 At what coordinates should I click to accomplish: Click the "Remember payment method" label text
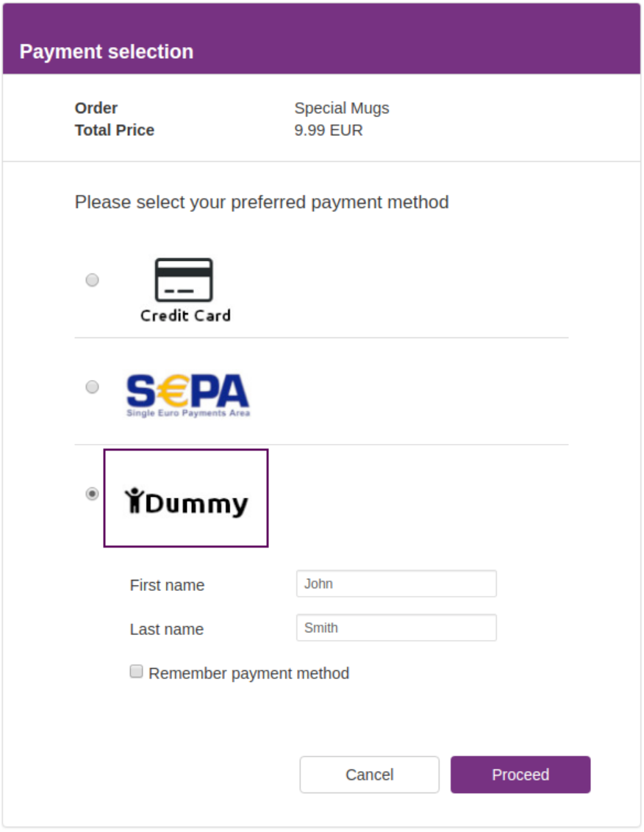click(x=248, y=673)
